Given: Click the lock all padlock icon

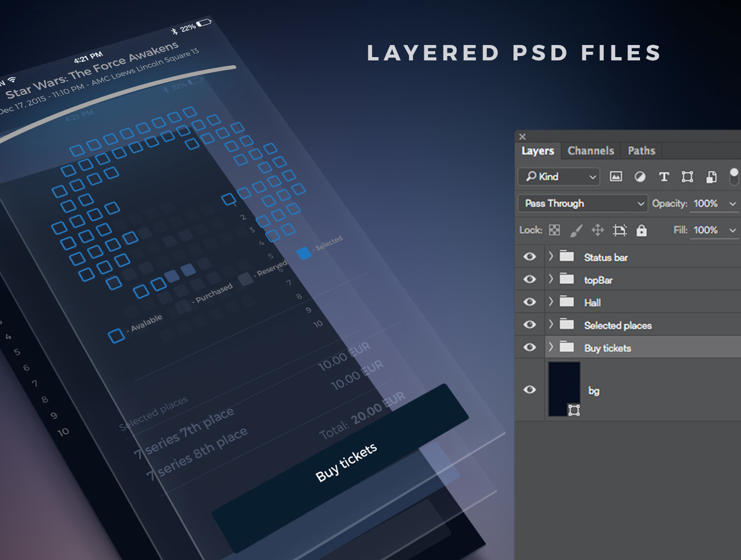Looking at the screenshot, I should [641, 230].
